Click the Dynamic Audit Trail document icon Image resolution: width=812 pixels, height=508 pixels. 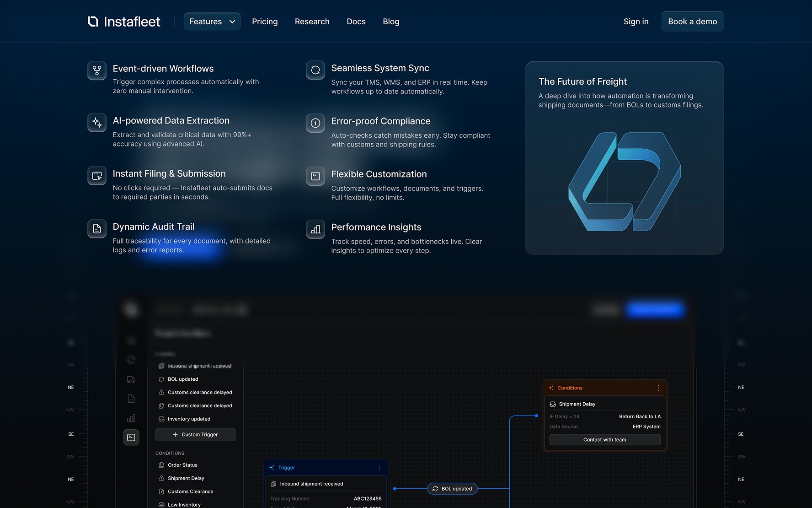point(97,229)
